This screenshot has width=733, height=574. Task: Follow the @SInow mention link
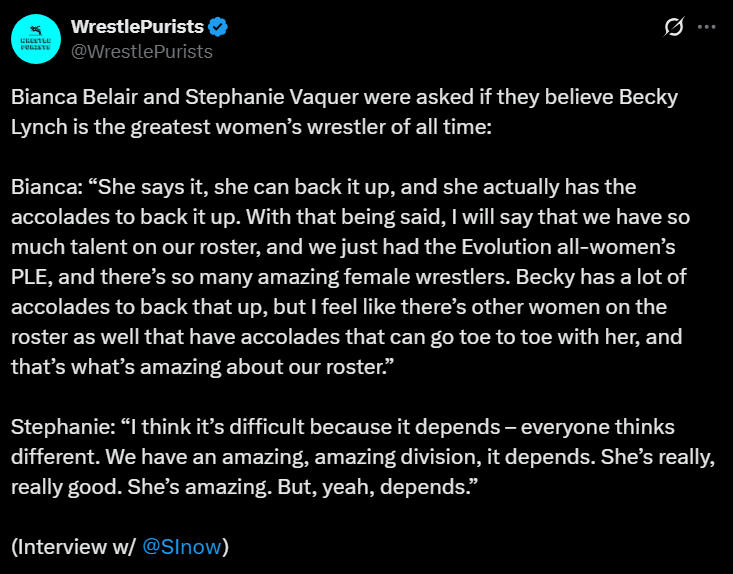[181, 546]
